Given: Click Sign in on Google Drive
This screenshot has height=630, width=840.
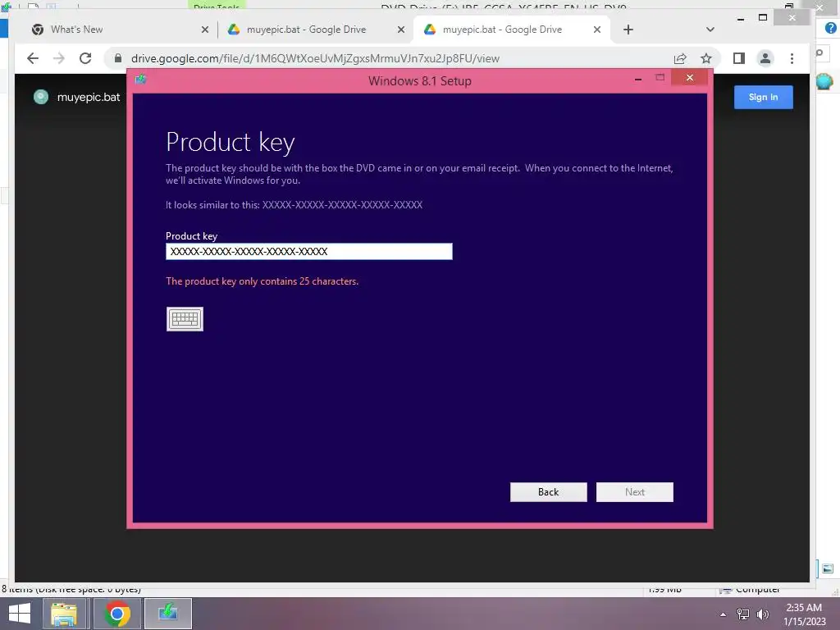Looking at the screenshot, I should 764,97.
